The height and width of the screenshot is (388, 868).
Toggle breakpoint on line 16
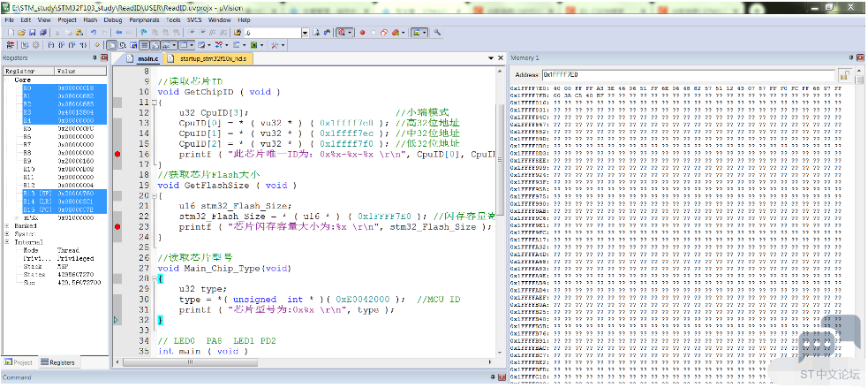click(117, 154)
